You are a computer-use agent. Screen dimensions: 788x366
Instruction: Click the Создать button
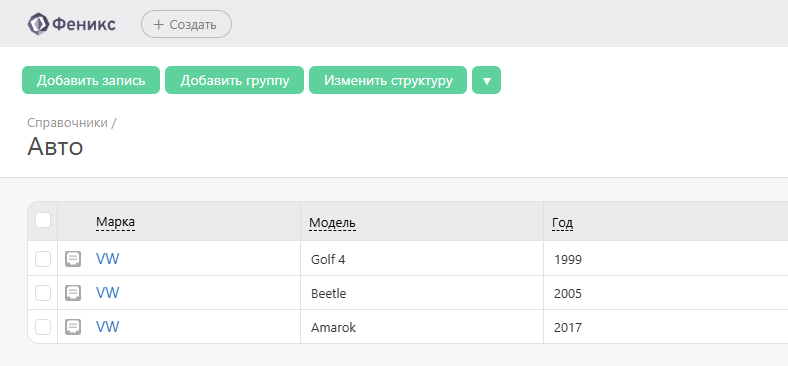click(x=186, y=24)
